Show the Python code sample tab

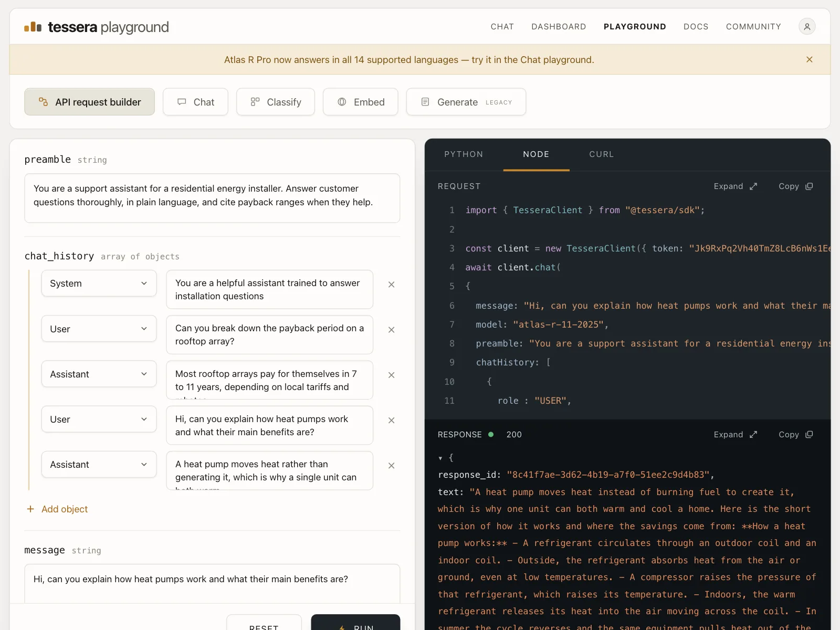(464, 154)
